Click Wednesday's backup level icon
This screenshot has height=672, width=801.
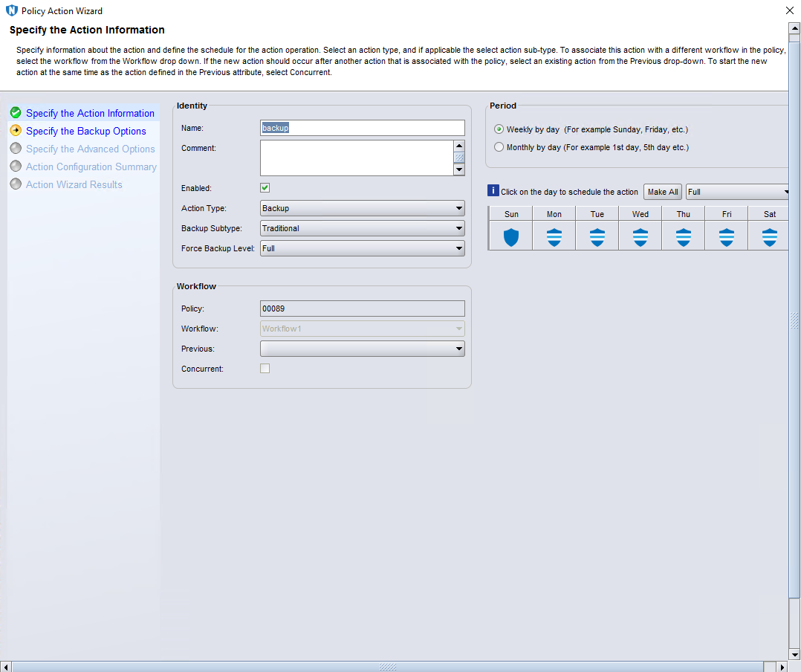[641, 237]
